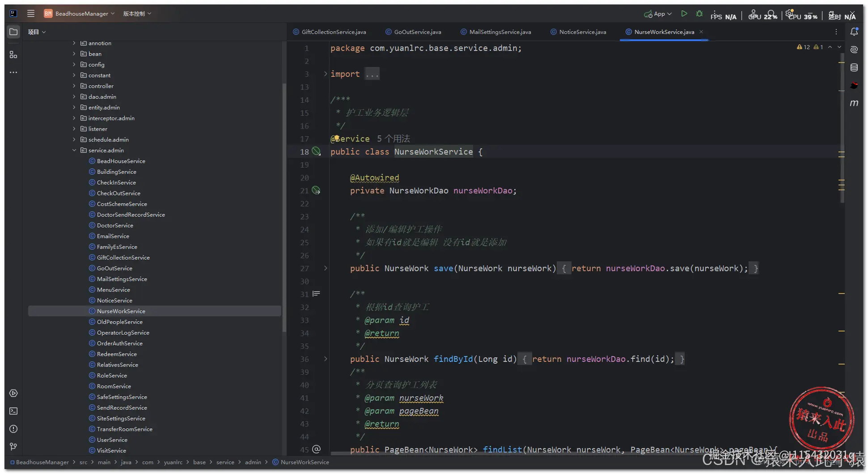Click the BM project icon
The height and width of the screenshot is (474, 868).
click(48, 13)
